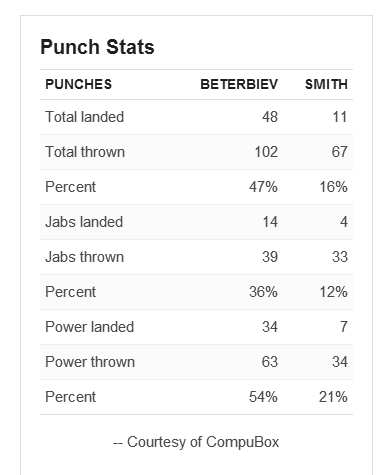Click Beterbiev's power thrown value 63
391x475 pixels.
(270, 362)
